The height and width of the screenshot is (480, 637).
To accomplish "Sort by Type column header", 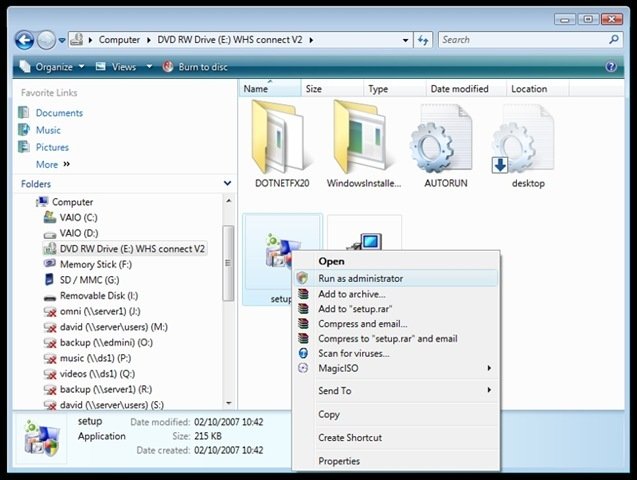I will tap(394, 89).
